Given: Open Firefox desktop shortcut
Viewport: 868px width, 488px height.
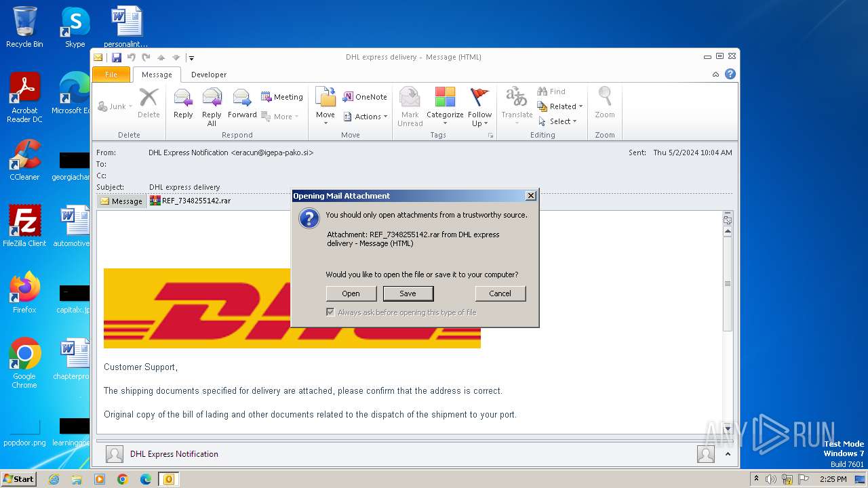Looking at the screenshot, I should tap(24, 293).
